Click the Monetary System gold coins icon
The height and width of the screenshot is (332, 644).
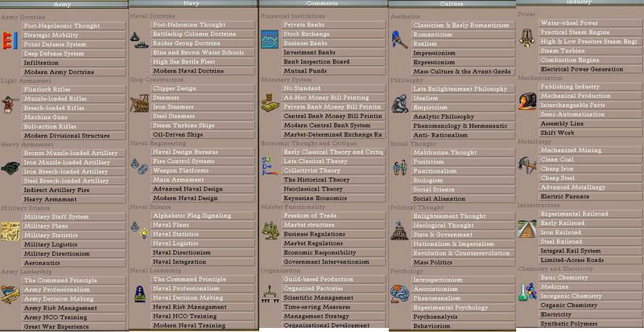pos(270,105)
